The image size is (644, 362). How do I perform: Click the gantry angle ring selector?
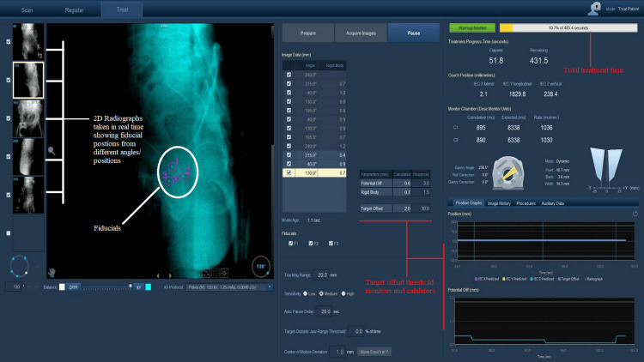tap(19, 266)
